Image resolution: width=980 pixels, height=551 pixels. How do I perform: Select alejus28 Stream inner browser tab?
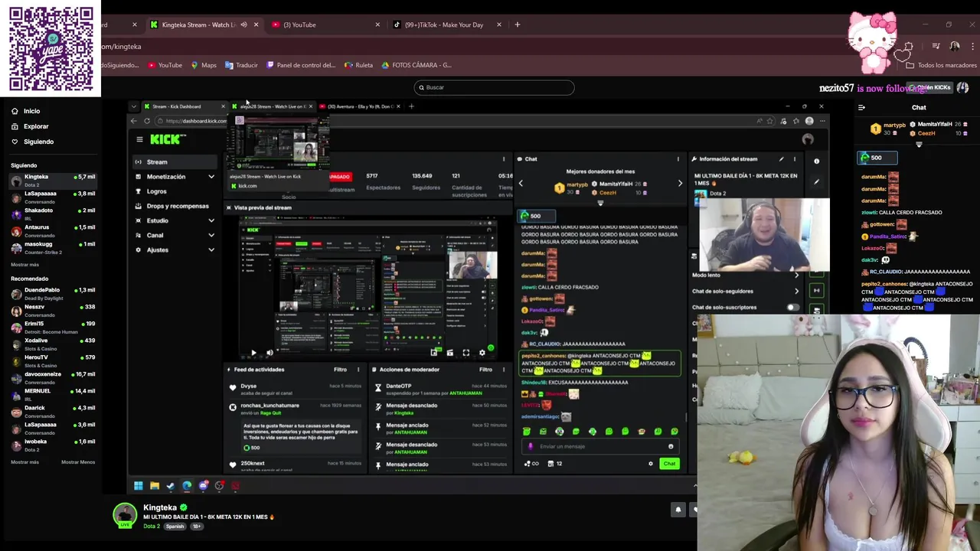point(272,106)
